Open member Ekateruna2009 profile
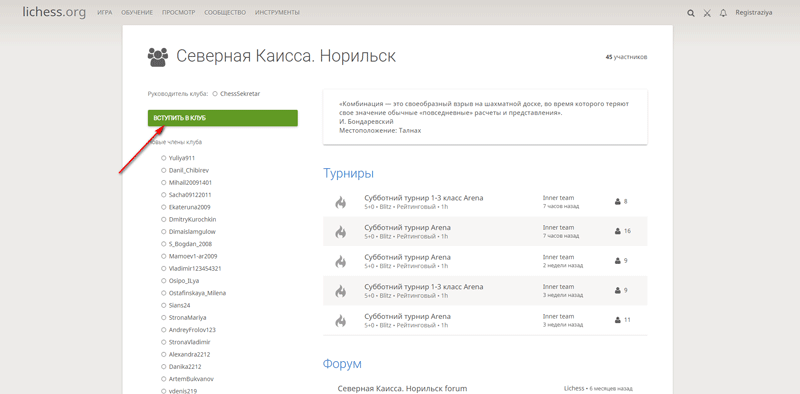 189,207
